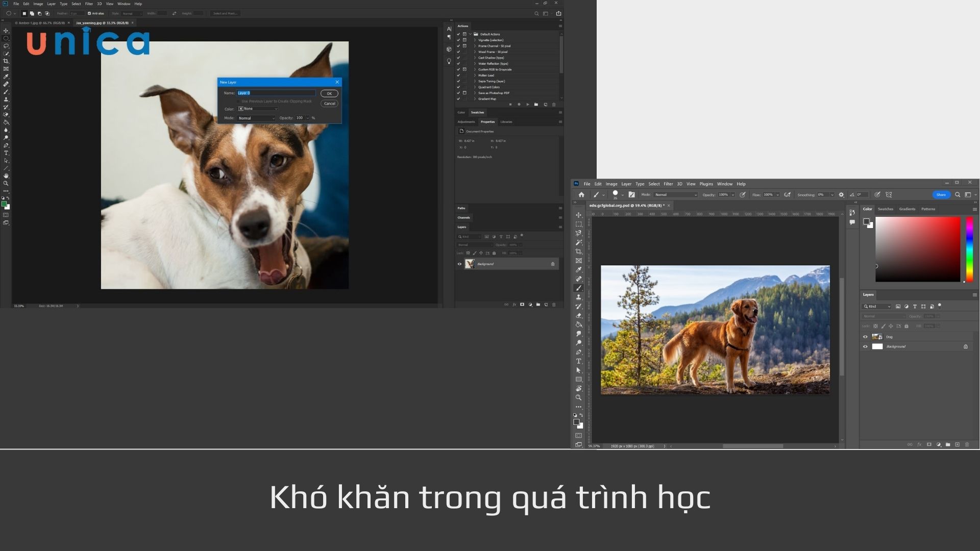Open the blending Mode dropdown showing Normal
This screenshot has height=551, width=980.
(255, 118)
